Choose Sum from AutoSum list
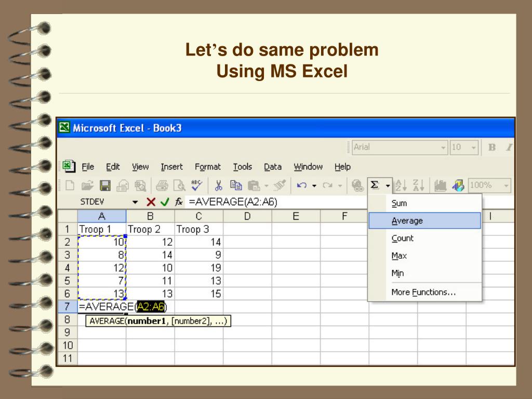 click(x=425, y=203)
